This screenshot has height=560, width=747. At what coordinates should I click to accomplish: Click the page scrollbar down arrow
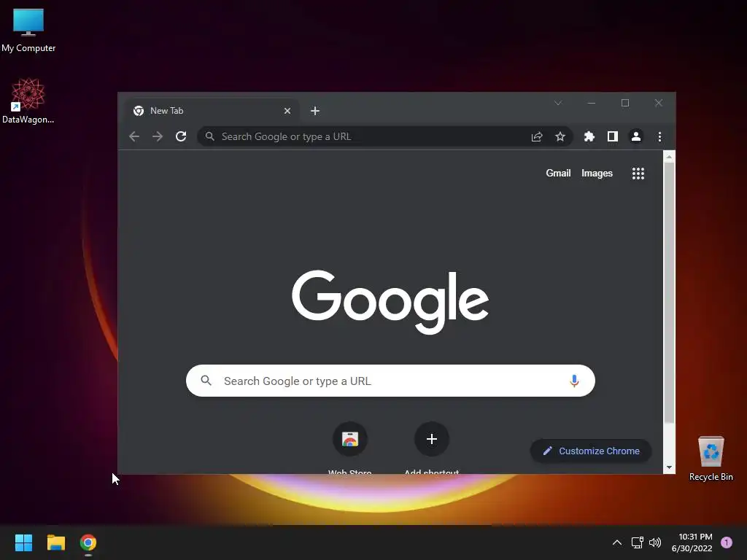point(670,467)
